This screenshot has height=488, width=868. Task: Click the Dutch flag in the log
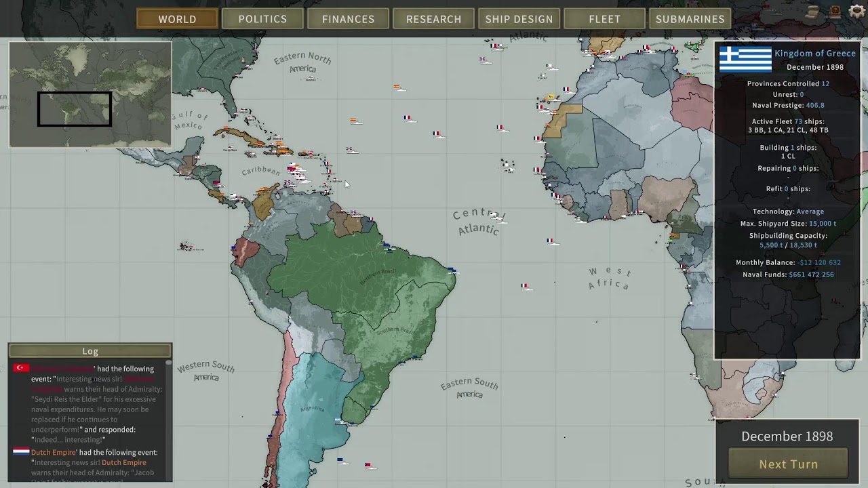21,451
